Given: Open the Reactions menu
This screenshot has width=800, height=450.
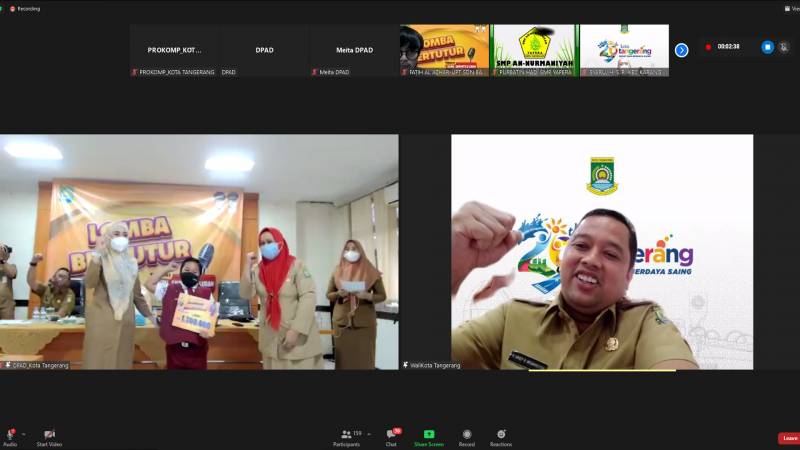Looking at the screenshot, I should (500, 435).
